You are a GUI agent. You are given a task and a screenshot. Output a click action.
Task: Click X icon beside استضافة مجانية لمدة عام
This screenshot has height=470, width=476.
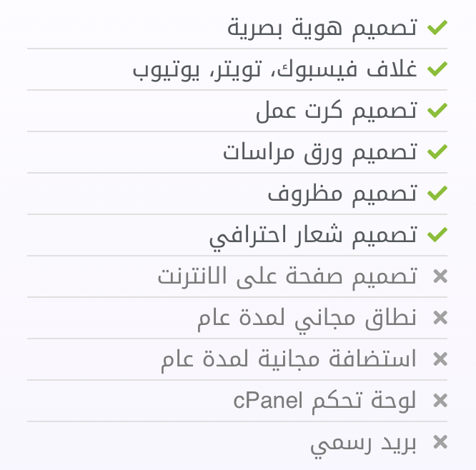440,359
